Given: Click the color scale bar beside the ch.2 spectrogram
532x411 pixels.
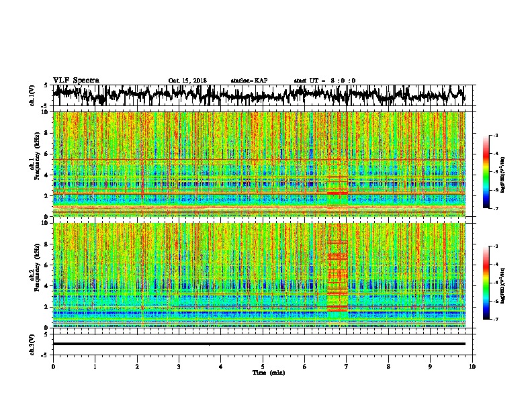Looking at the screenshot, I should (486, 283).
